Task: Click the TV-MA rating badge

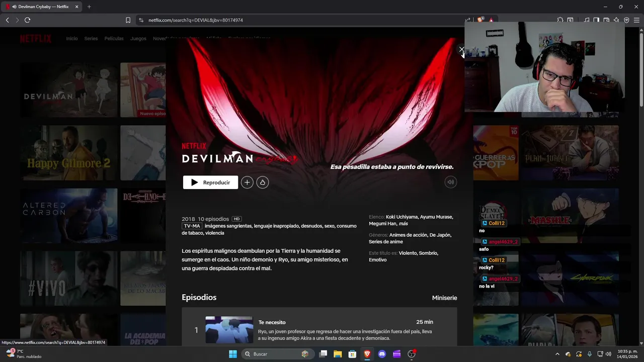Action: click(192, 226)
